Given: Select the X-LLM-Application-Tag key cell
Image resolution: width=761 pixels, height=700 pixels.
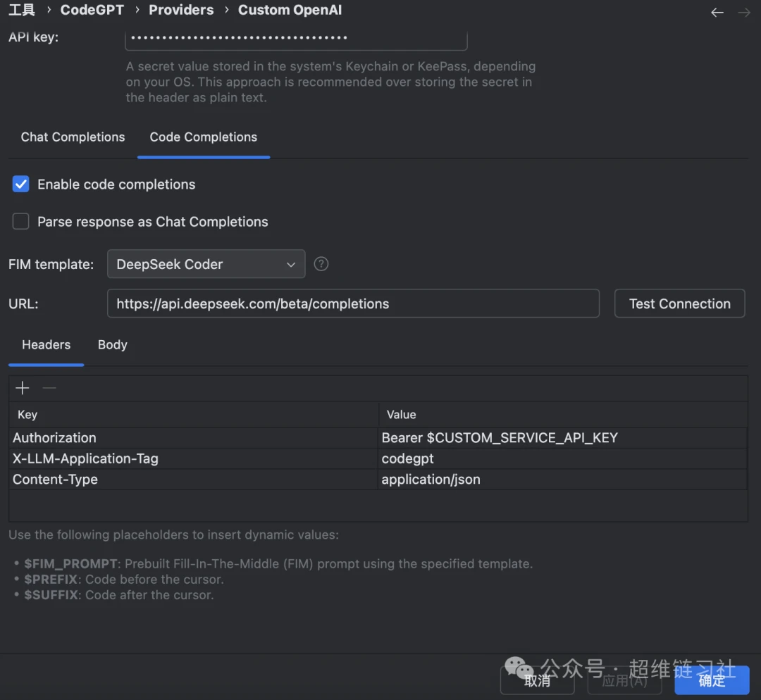Looking at the screenshot, I should (x=194, y=458).
